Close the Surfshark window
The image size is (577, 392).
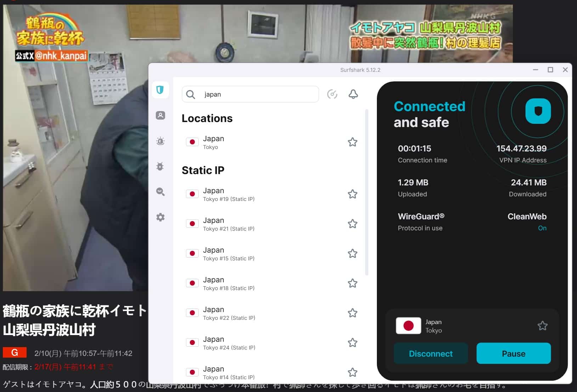[565, 70]
